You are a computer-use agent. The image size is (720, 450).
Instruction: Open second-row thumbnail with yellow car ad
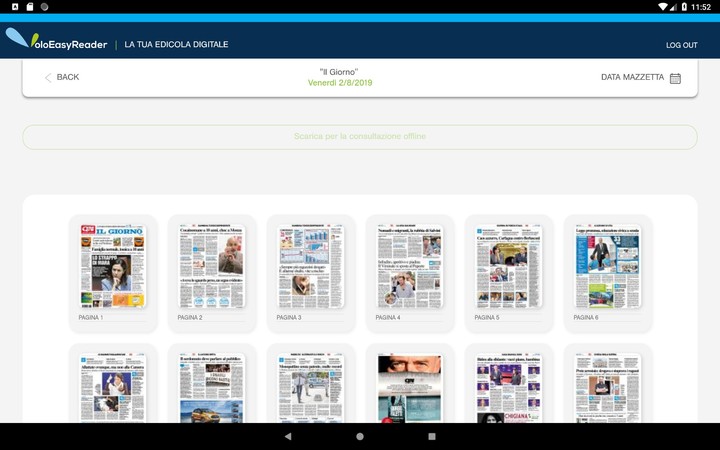[212, 388]
